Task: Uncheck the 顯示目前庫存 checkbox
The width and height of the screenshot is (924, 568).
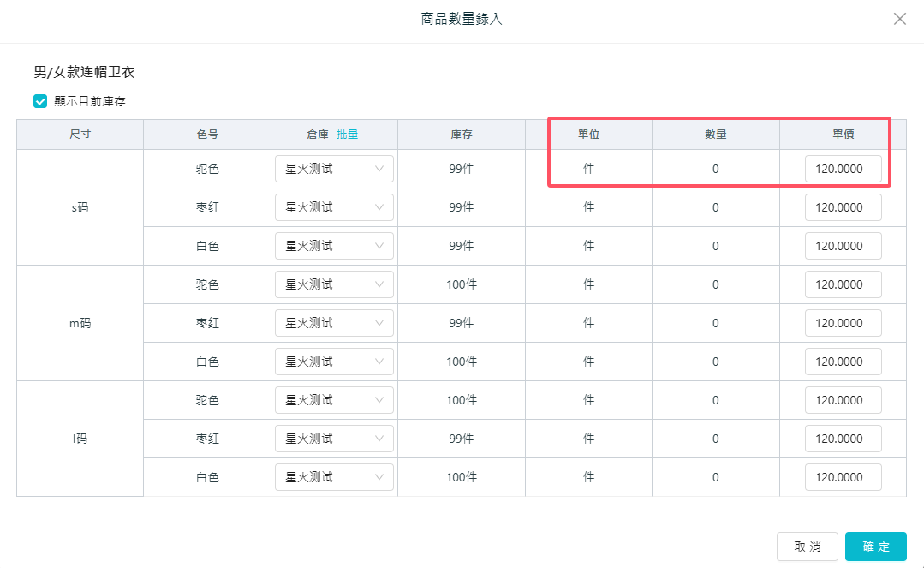Action: tap(40, 101)
